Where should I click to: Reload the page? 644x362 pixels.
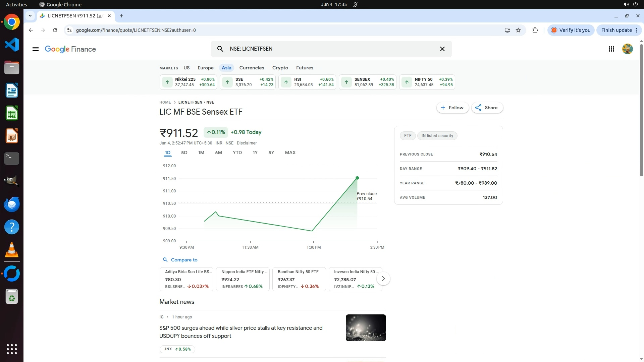point(55,30)
